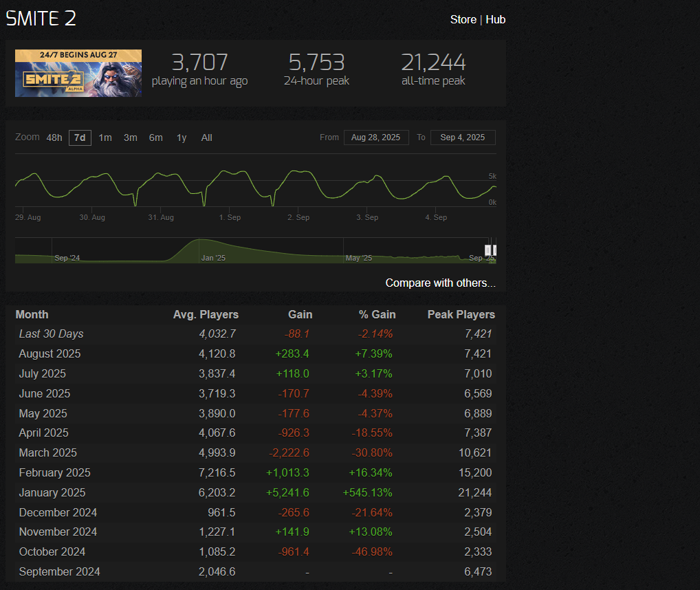This screenshot has width=700, height=590.
Task: Grab the right navigator range handle
Action: pyautogui.click(x=494, y=250)
